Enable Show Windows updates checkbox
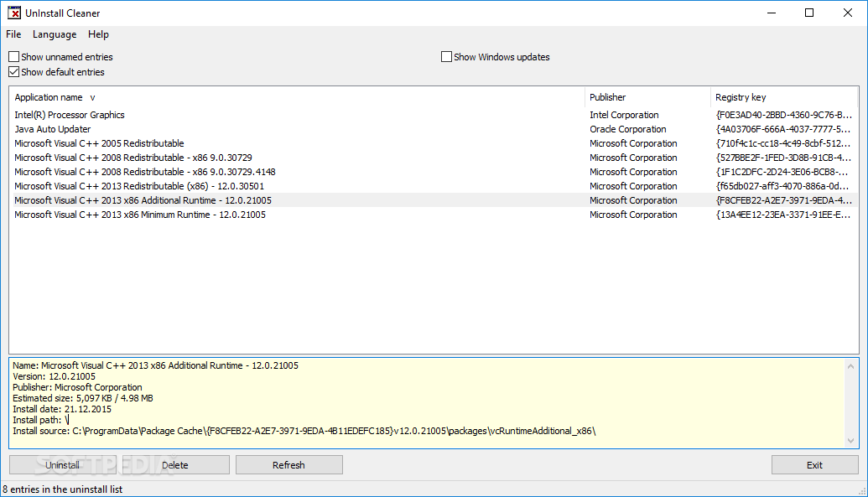Viewport: 868px width, 497px height. [x=446, y=56]
